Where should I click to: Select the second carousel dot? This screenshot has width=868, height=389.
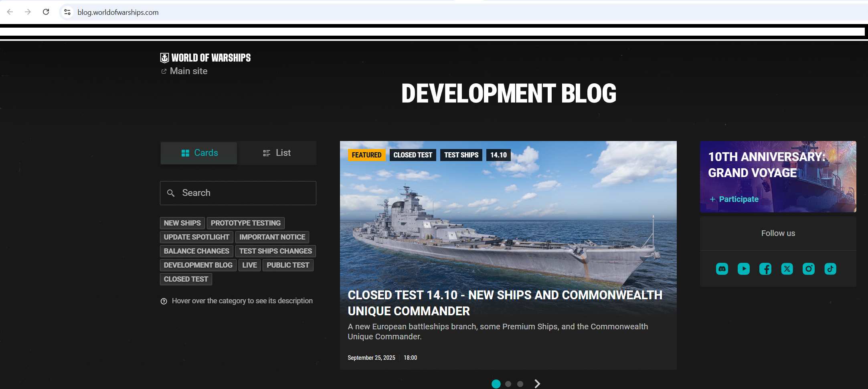pos(508,384)
